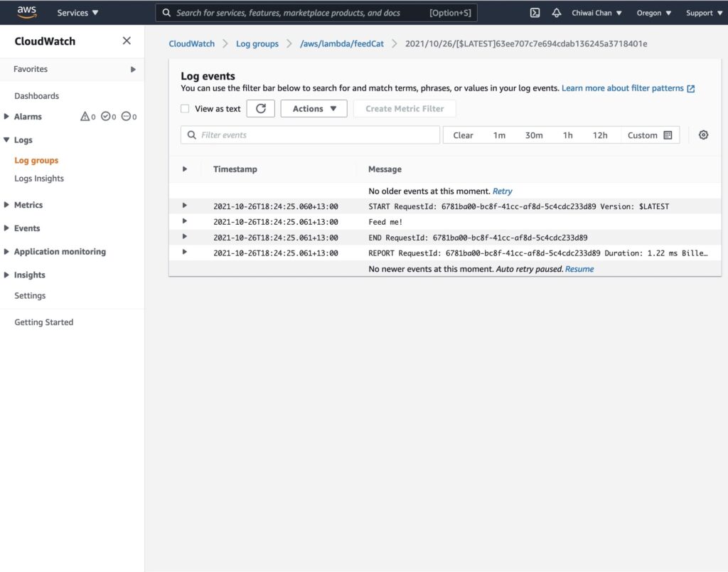Expand the START RequestId log row
This screenshot has width=728, height=572.
[x=185, y=206]
